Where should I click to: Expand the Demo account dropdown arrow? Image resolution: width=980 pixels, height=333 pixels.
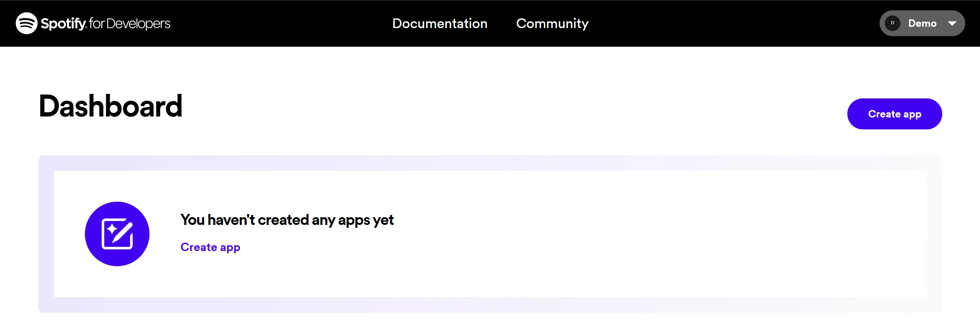[x=952, y=24]
